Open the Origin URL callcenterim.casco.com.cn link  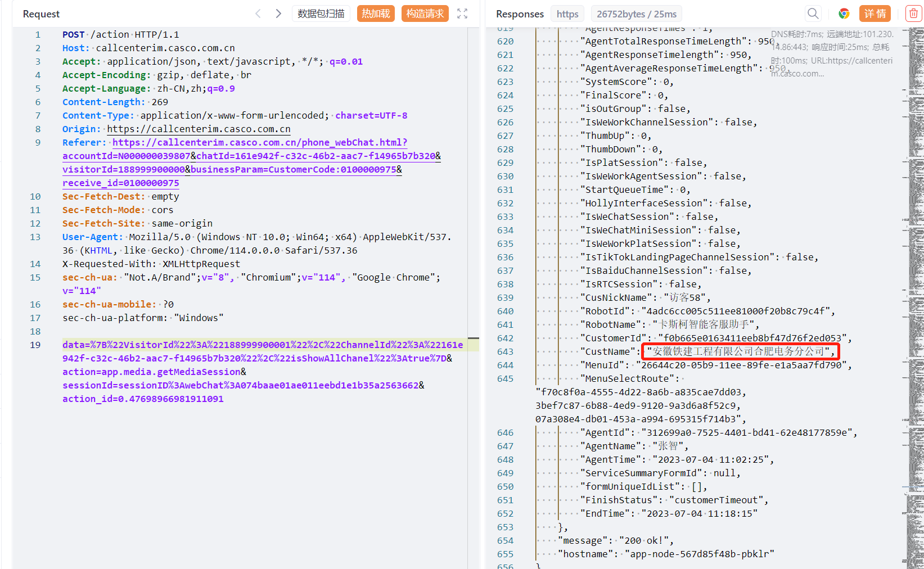pyautogui.click(x=199, y=129)
